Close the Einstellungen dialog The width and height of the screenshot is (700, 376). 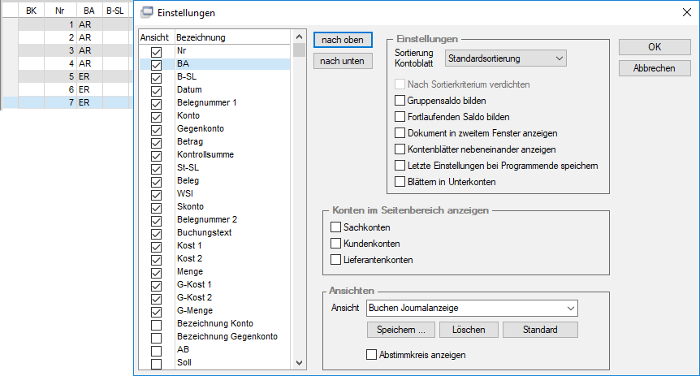687,13
